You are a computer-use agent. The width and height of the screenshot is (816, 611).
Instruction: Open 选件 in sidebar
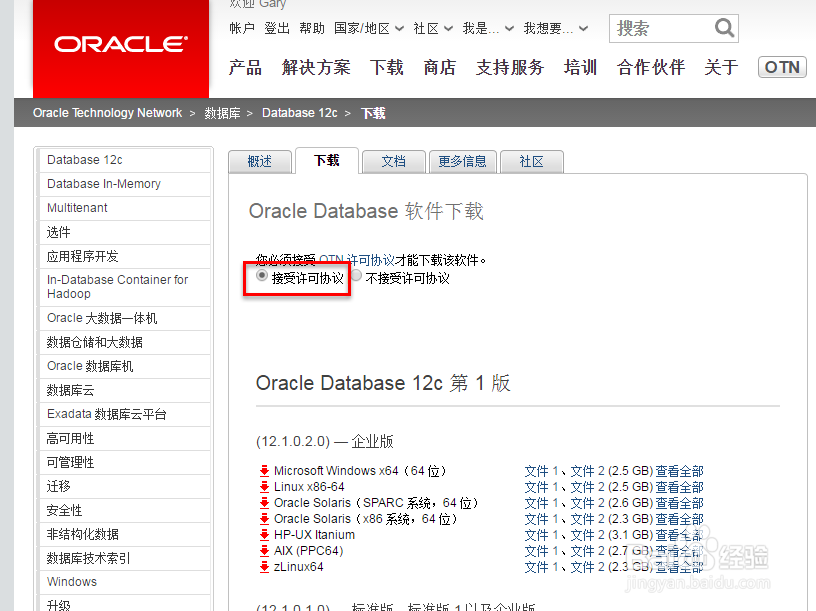coord(125,232)
